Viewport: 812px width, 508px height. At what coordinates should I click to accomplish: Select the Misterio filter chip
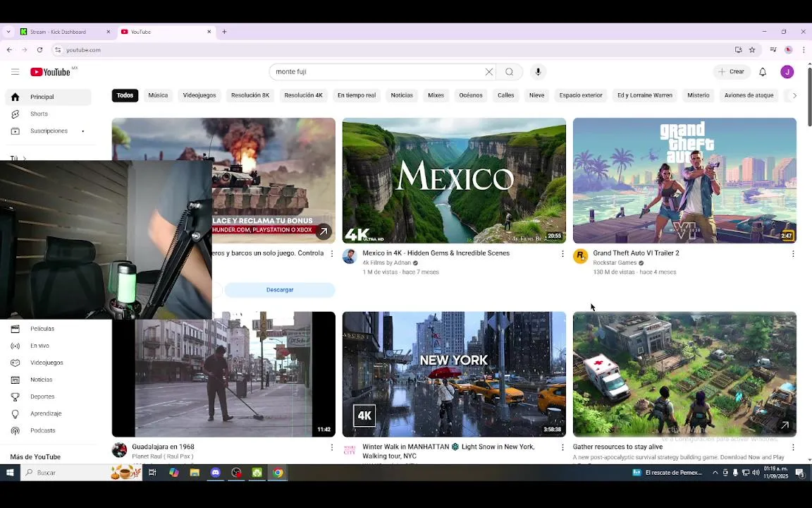click(698, 95)
